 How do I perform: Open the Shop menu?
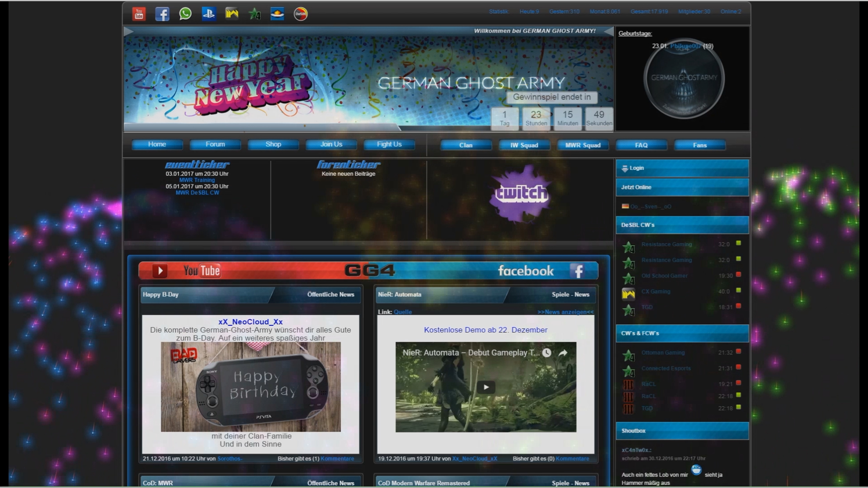(x=273, y=144)
